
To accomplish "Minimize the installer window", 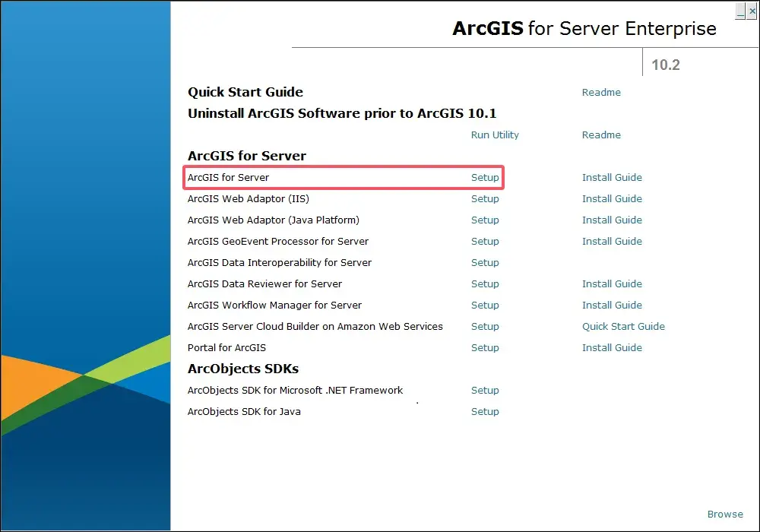I will [x=741, y=11].
